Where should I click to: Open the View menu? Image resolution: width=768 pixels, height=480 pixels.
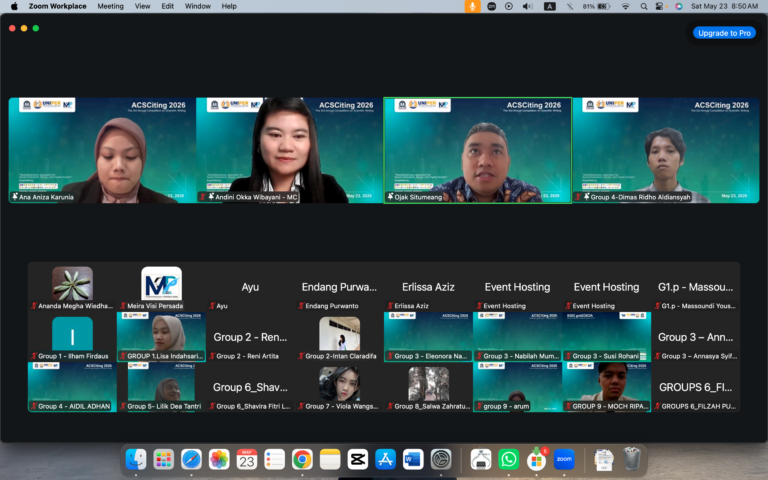143,6
